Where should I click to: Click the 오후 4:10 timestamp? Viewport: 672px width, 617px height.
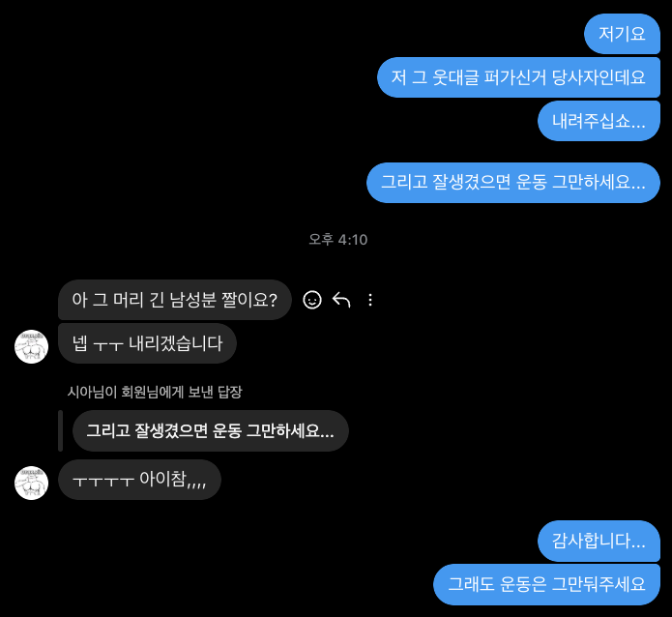click(338, 240)
